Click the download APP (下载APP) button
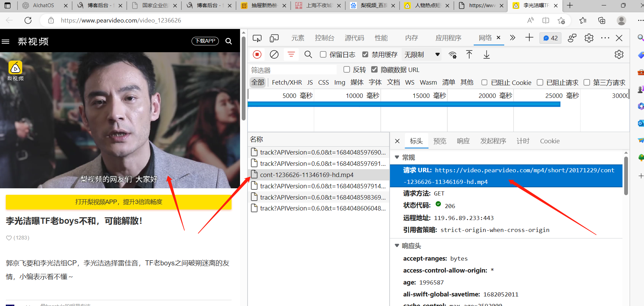644x306 pixels. (x=205, y=41)
